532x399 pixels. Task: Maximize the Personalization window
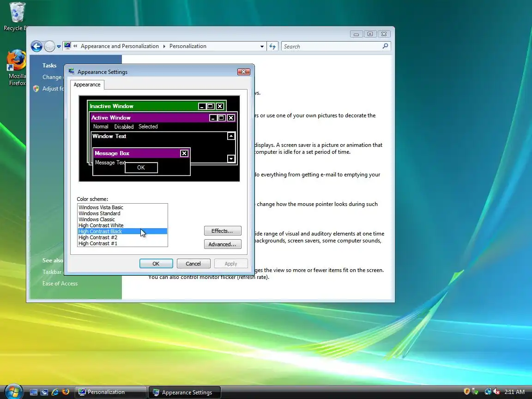(x=370, y=34)
